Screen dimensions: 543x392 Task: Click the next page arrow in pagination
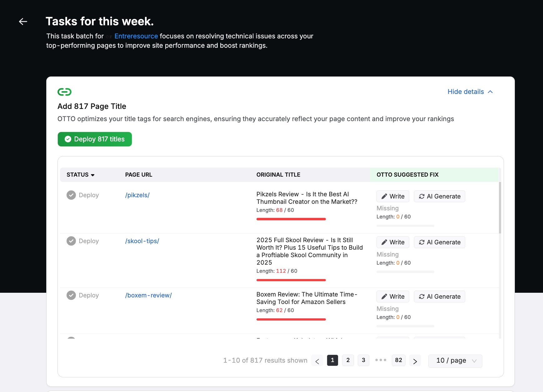tap(415, 360)
